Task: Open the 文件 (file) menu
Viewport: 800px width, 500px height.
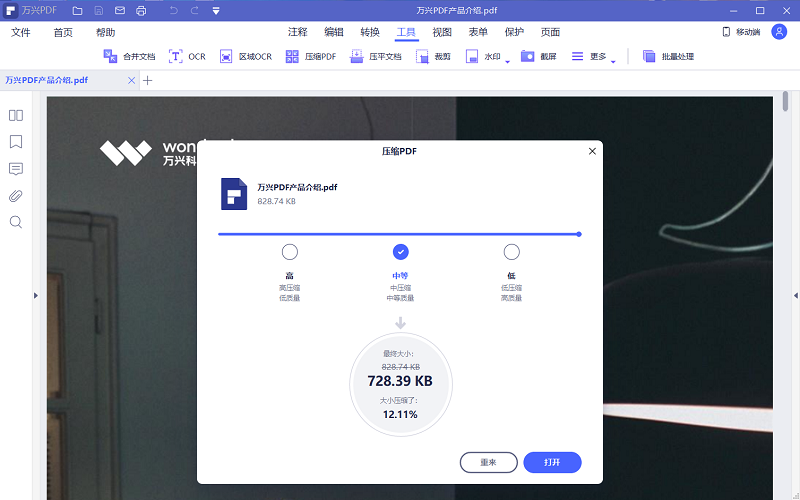Action: (21, 32)
